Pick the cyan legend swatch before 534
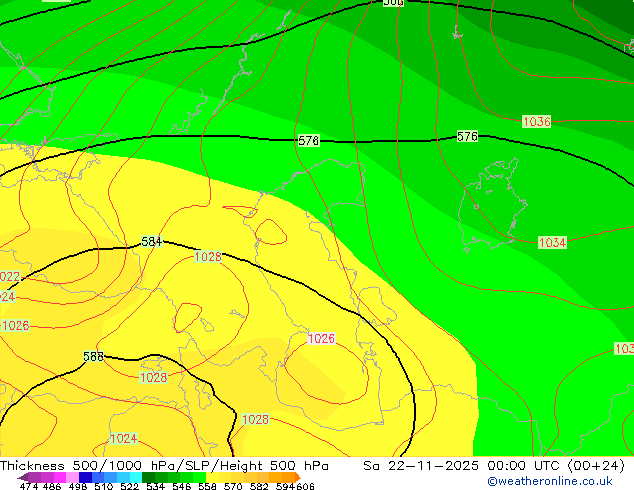634x490 pixels. click(136, 477)
